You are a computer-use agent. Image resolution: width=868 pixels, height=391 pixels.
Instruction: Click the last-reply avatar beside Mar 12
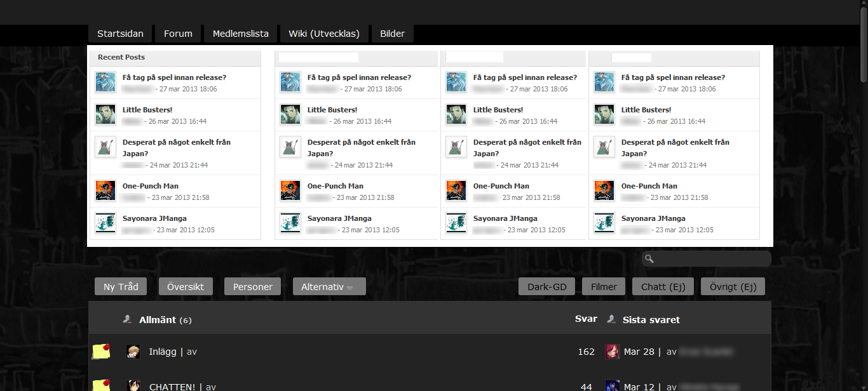(613, 386)
